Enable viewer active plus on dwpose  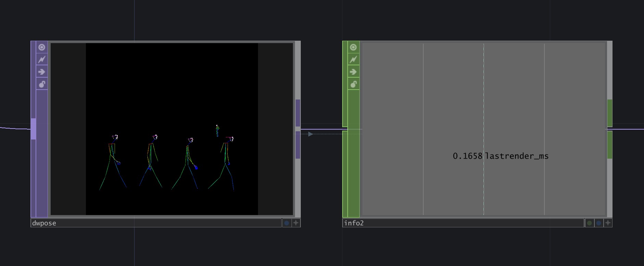(296, 223)
